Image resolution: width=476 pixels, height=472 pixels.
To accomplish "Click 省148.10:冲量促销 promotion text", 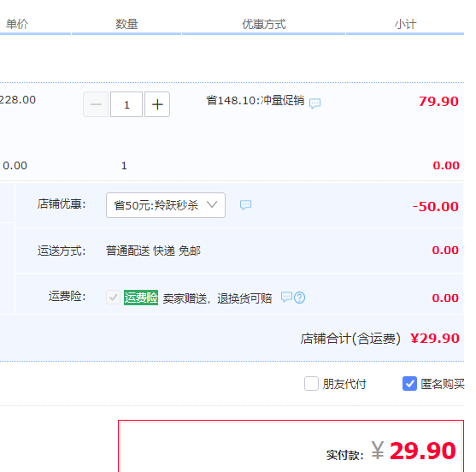I will pyautogui.click(x=256, y=100).
